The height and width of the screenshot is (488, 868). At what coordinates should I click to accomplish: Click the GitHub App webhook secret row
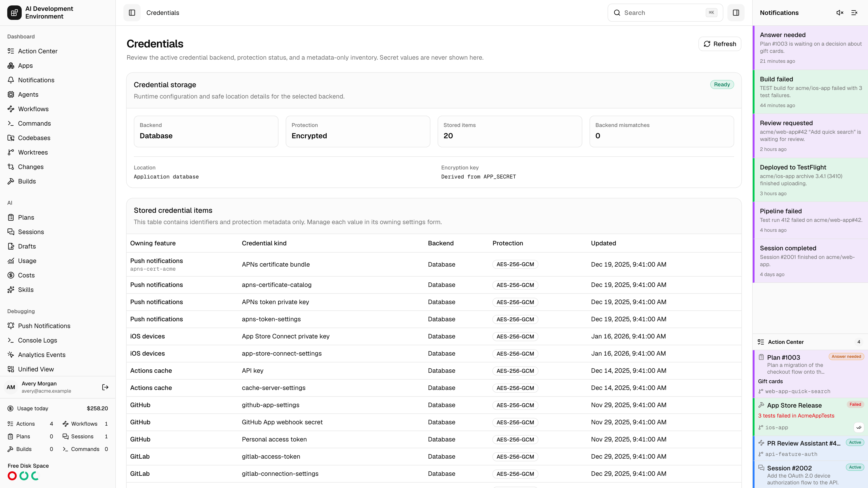pyautogui.click(x=434, y=422)
